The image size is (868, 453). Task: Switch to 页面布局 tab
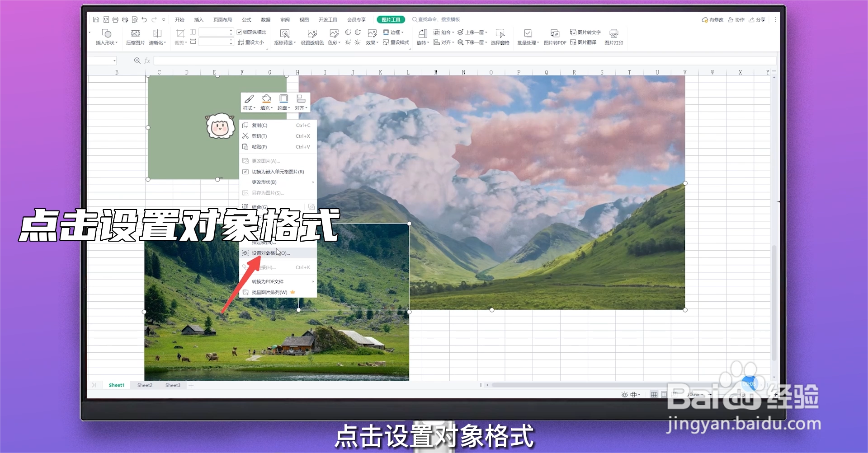222,19
